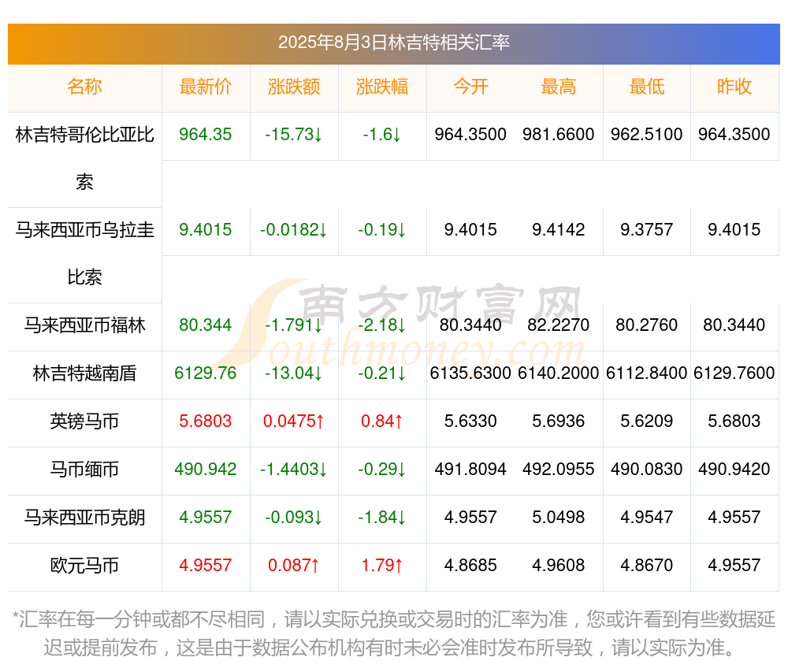
Task: Click the previous close 80.3440
Action: pos(734,325)
